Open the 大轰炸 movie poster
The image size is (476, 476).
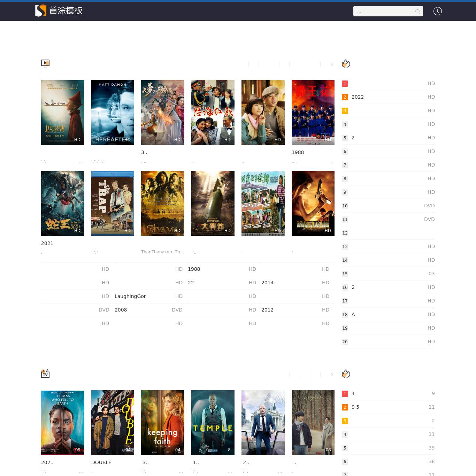click(x=213, y=204)
